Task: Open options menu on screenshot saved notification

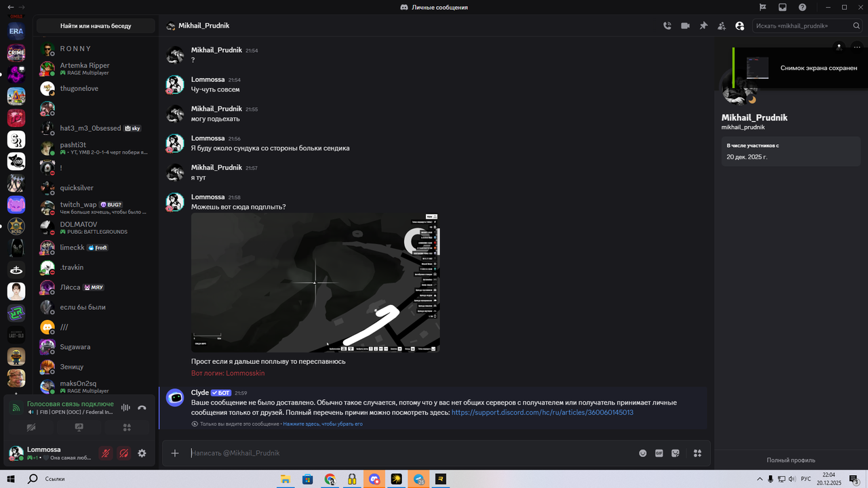Action: 857,47
